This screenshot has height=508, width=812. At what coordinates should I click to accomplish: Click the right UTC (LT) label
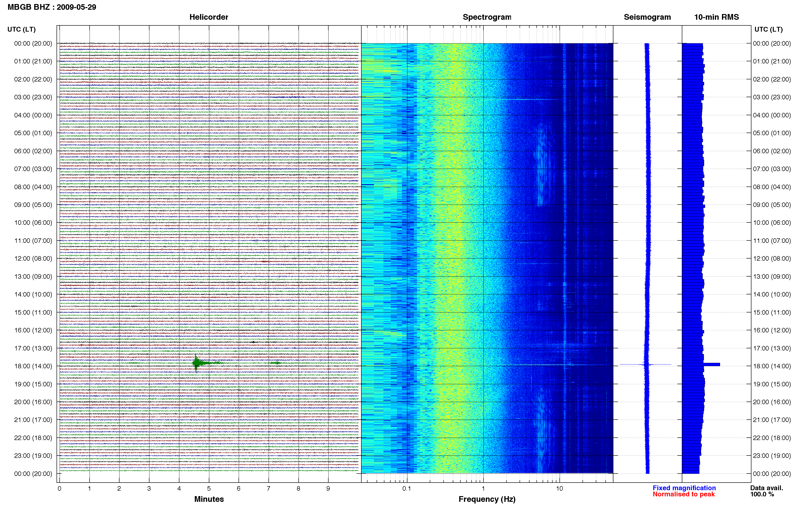pyautogui.click(x=768, y=29)
